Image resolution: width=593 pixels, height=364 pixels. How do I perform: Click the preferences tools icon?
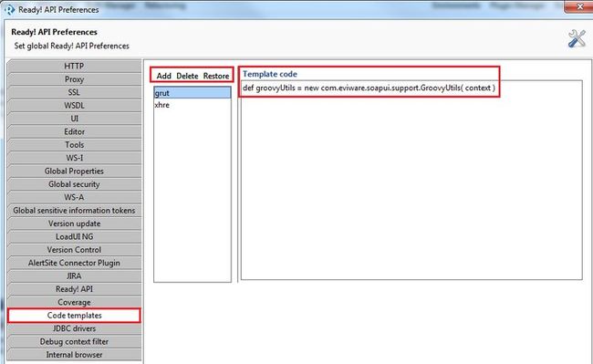point(577,38)
